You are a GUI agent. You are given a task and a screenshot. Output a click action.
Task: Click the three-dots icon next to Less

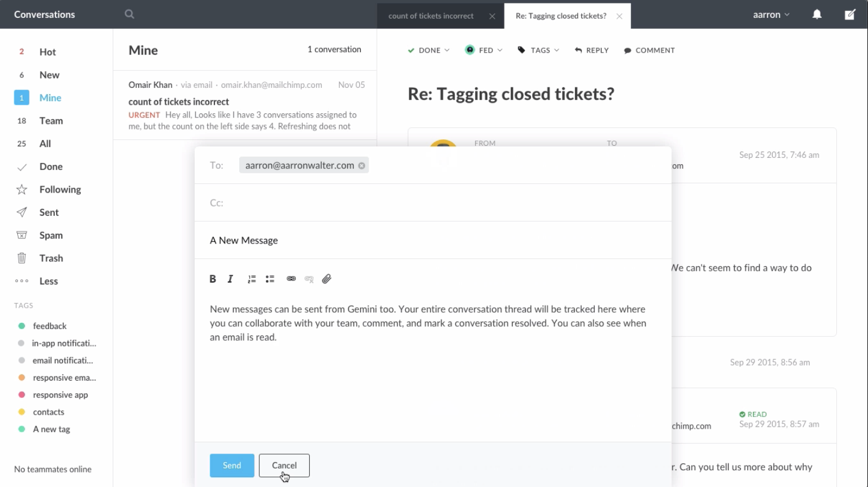point(21,281)
